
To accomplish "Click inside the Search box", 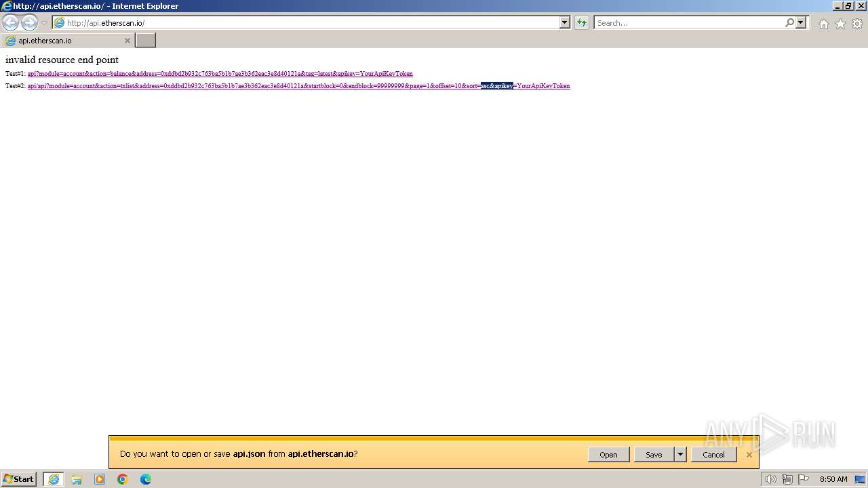I will (x=688, y=23).
